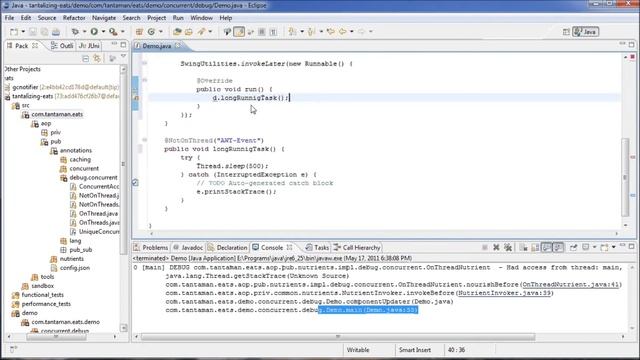Viewport: 640px width, 360px height.
Task: Toggle Show Console on Standard Error change
Action: [558, 247]
